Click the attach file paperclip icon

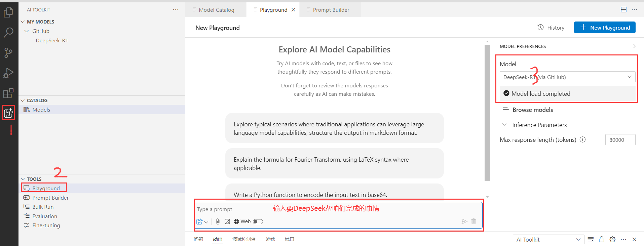click(x=218, y=221)
